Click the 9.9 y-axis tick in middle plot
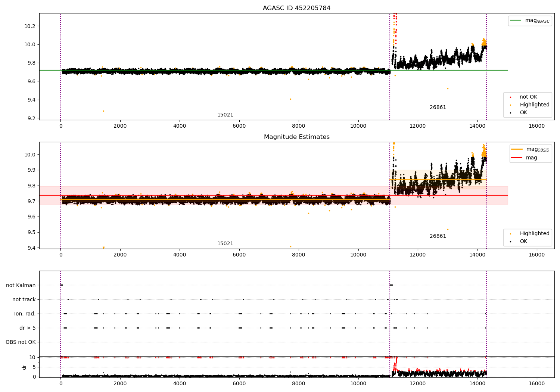 (31, 170)
